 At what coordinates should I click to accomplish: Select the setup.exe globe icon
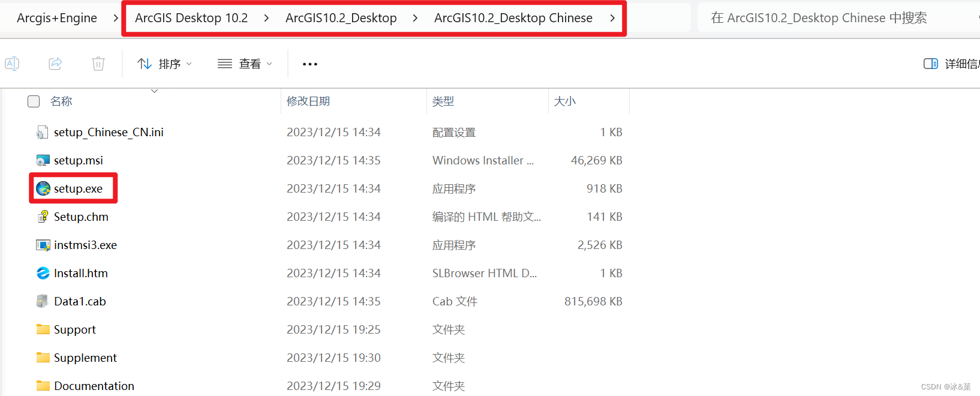[x=43, y=188]
